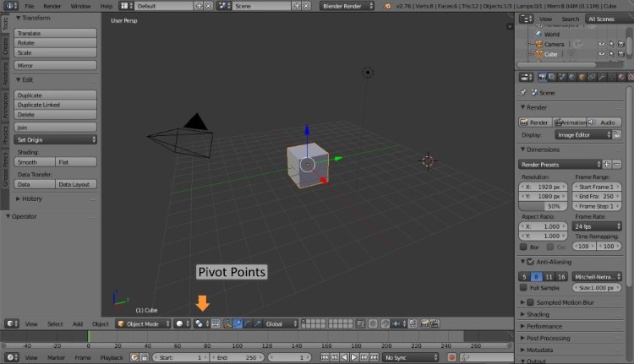The image size is (634, 364).
Task: Enable the Border checkbox
Action: (x=523, y=247)
